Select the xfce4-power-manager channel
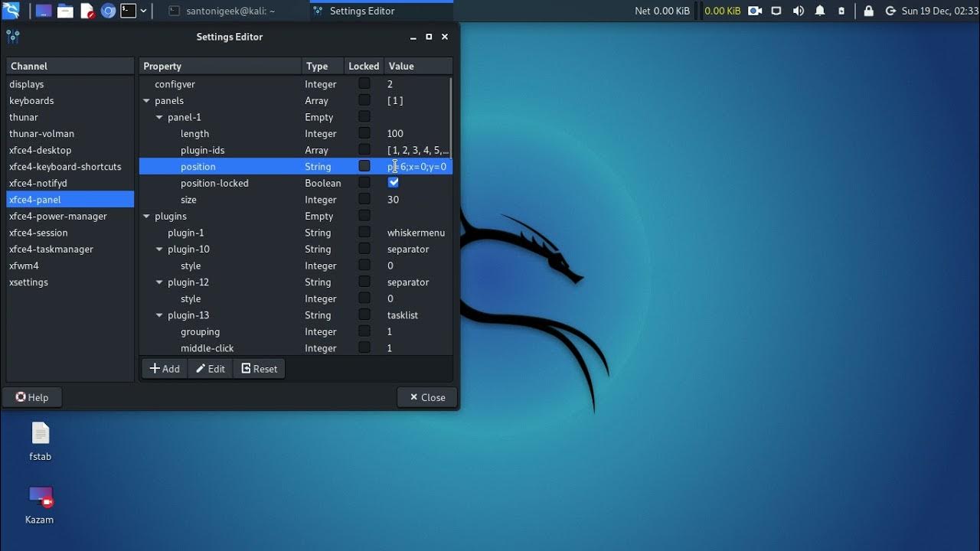 coord(70,216)
